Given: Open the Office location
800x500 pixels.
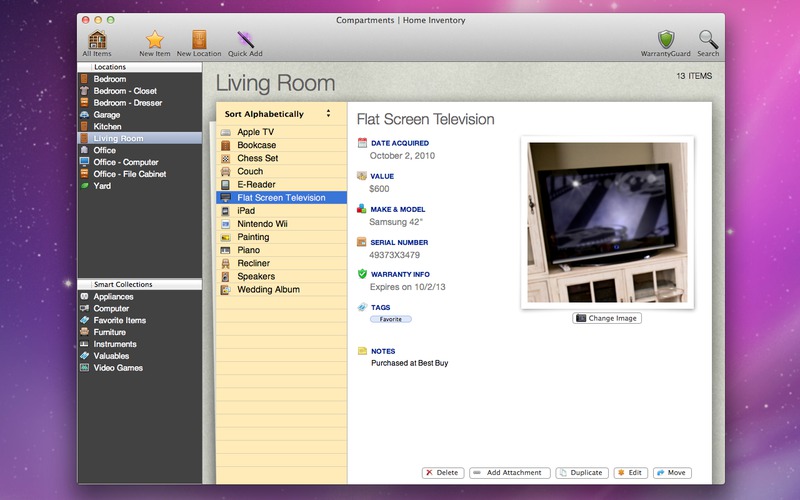Looking at the screenshot, I should click(139, 150).
